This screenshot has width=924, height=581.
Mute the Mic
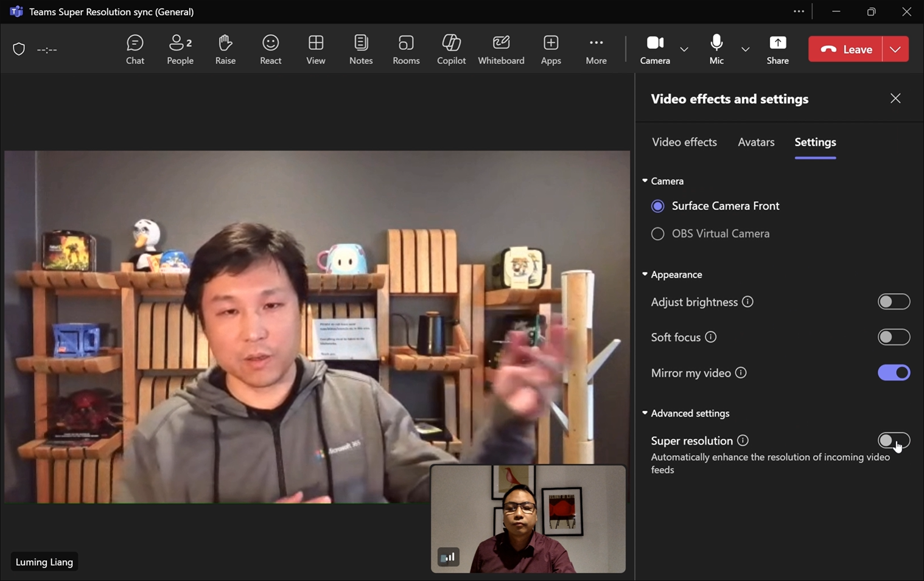pyautogui.click(x=716, y=49)
